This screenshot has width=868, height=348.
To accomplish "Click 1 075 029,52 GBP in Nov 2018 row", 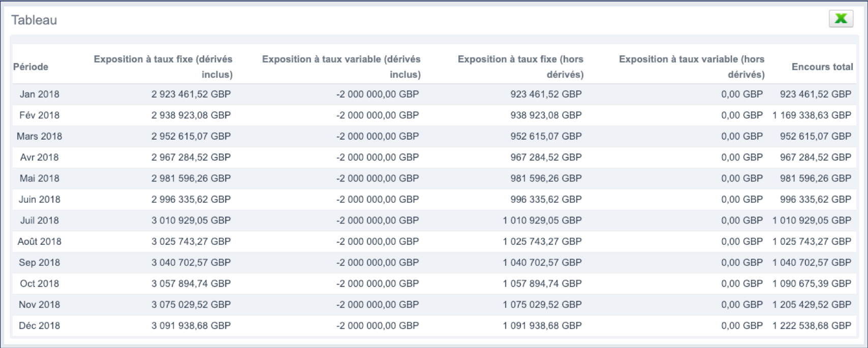I will tap(542, 305).
